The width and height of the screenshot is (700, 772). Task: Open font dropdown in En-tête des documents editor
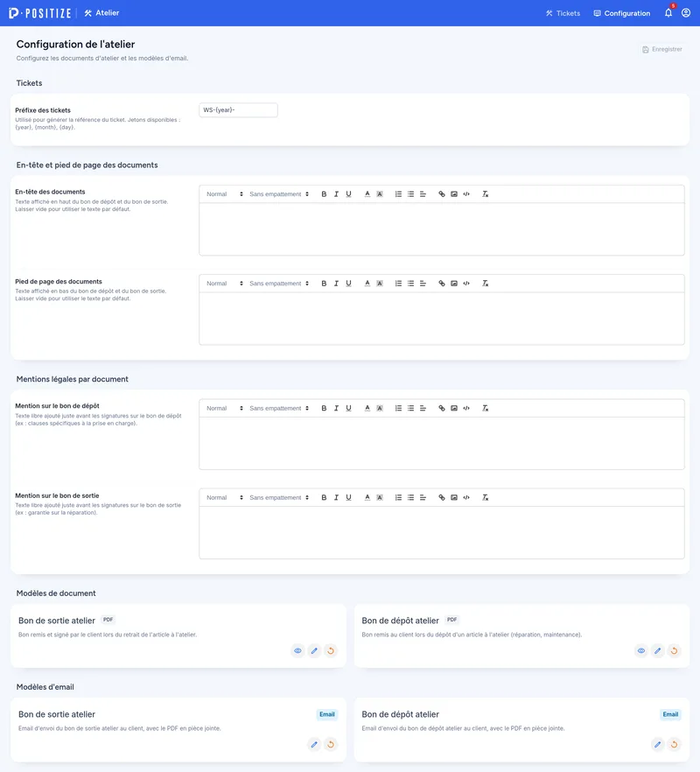[278, 194]
